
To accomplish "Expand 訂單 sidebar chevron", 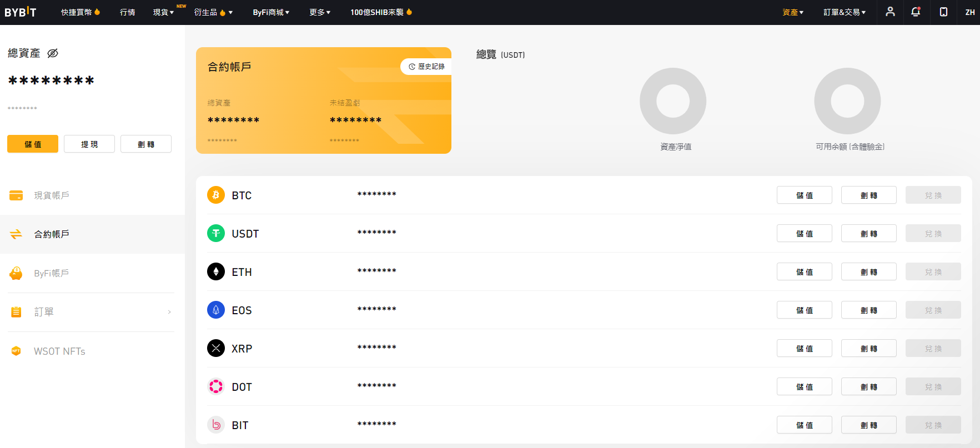I will tap(169, 312).
